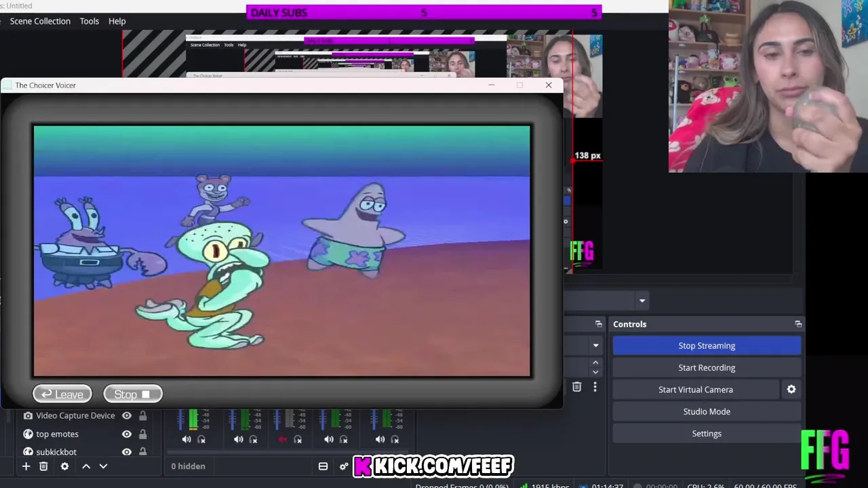Select the top emotes source row
This screenshot has height=488, width=868.
point(85,434)
